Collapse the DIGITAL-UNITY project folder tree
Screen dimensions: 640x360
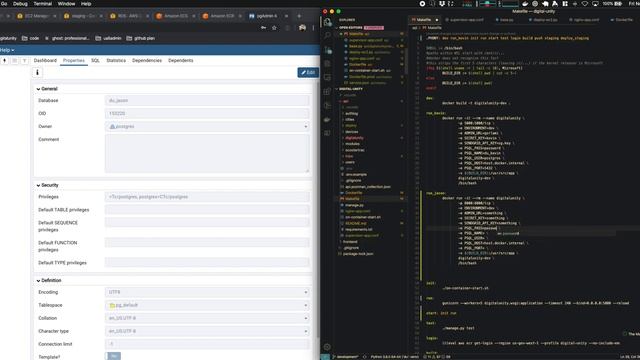tap(349, 89)
